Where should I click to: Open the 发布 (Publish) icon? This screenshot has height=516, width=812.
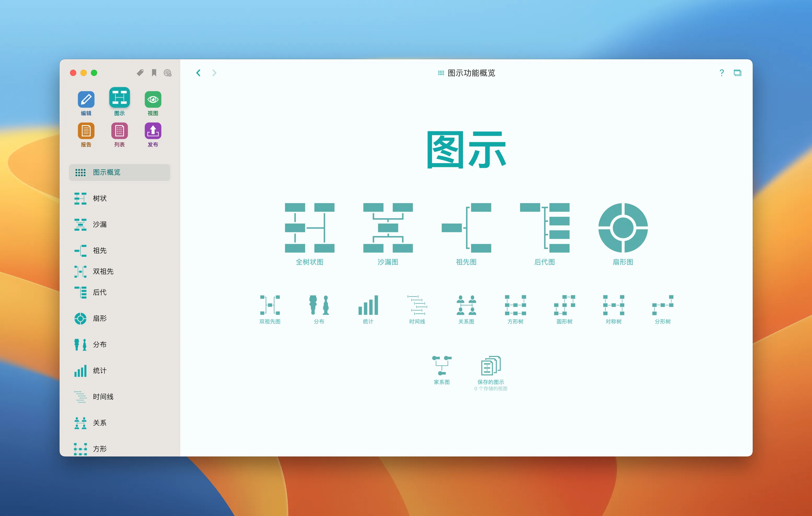click(153, 132)
